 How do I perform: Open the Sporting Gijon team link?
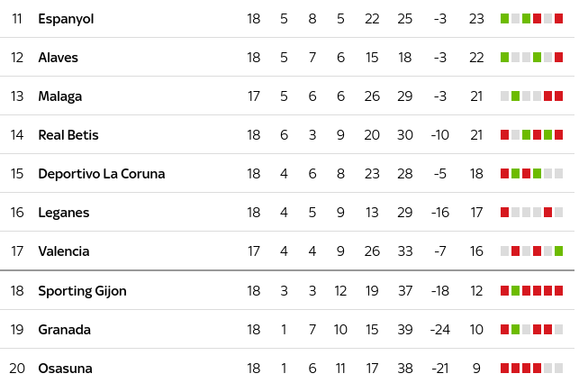[x=83, y=291]
